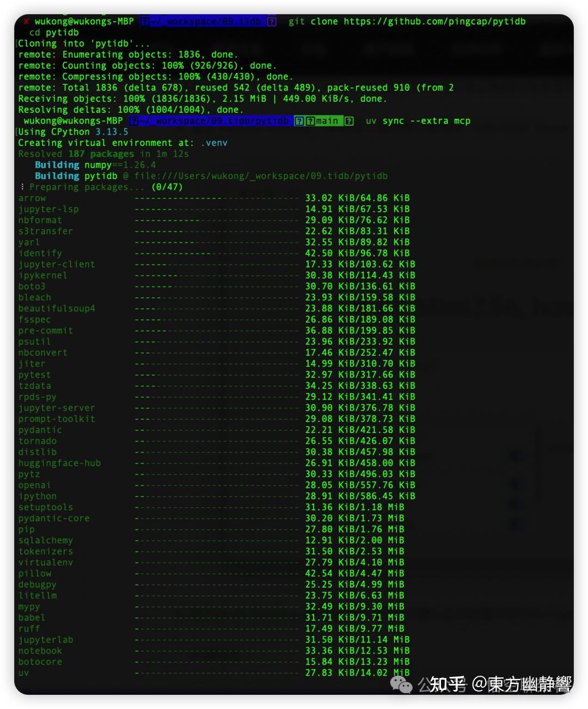This screenshot has height=709, width=588.
Task: Click 'Resolved 187 packages' line
Action: 103,154
